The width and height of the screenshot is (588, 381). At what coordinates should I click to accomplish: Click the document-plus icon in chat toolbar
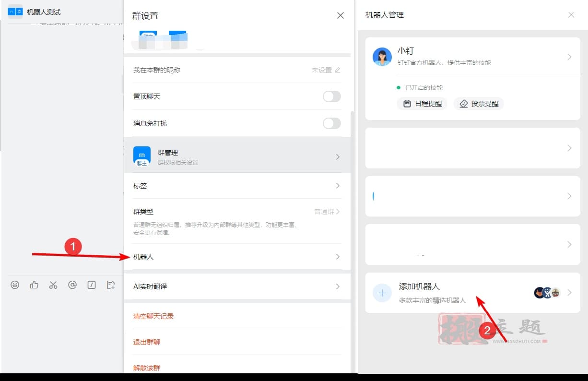111,285
